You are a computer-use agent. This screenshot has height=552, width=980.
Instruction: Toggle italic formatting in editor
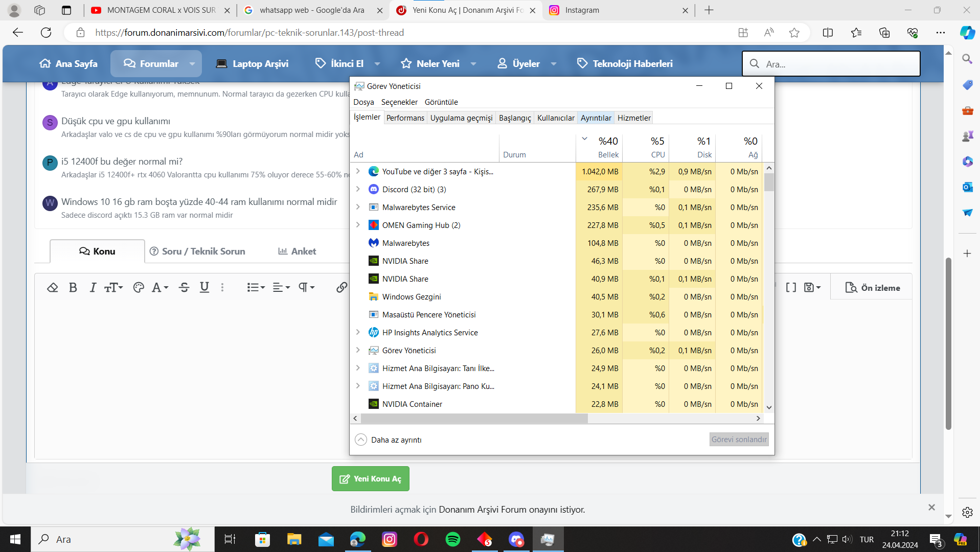click(x=93, y=287)
